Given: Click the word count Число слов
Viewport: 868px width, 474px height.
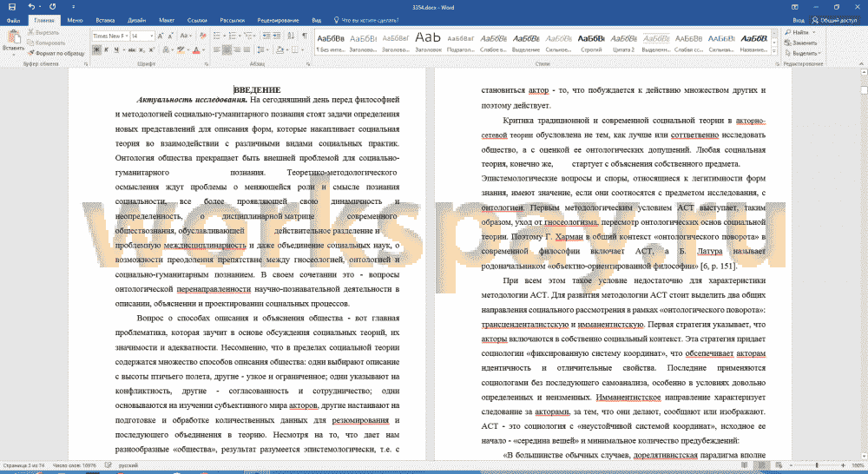Looking at the screenshot, I should pos(74,465).
